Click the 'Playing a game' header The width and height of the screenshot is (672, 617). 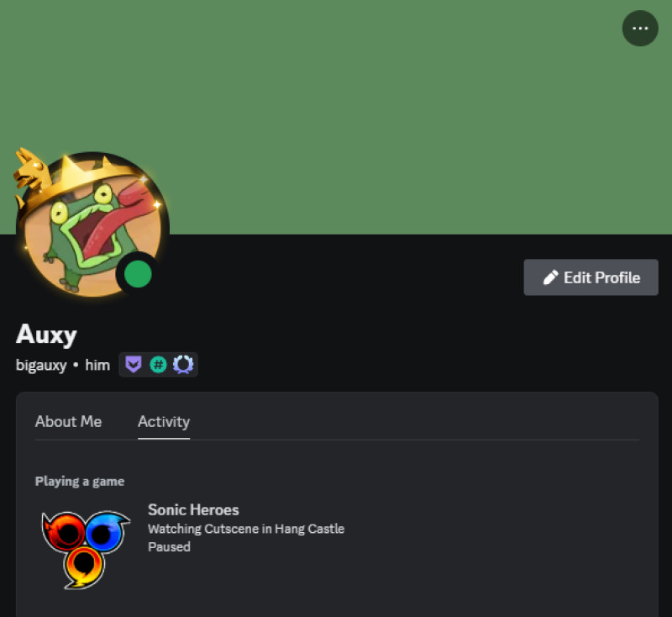point(80,482)
